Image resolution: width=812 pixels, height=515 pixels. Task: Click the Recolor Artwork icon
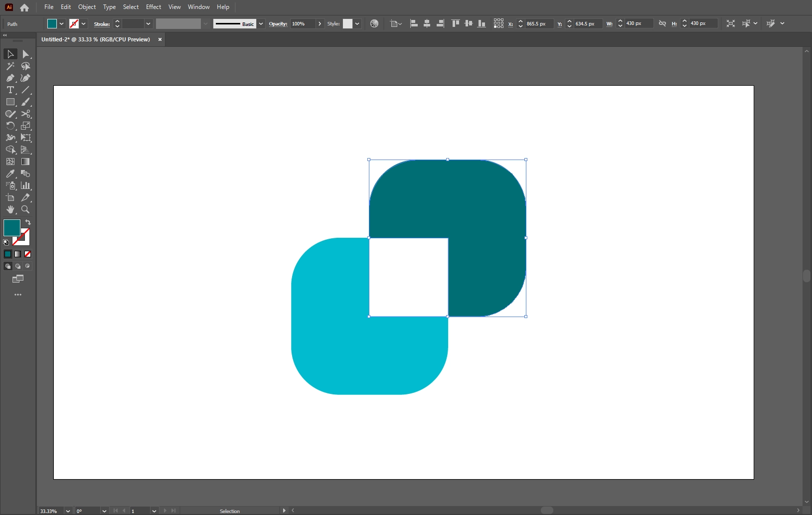pyautogui.click(x=374, y=23)
